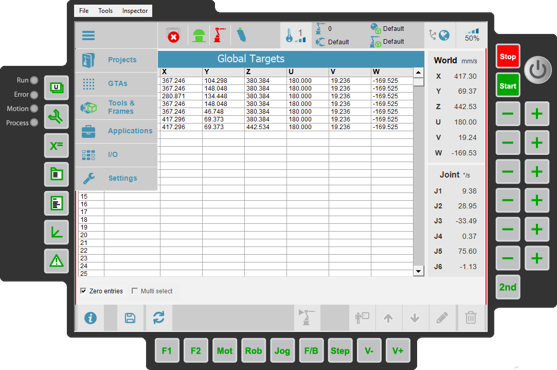Click the green Start button
The height and width of the screenshot is (370, 557).
coord(508,86)
